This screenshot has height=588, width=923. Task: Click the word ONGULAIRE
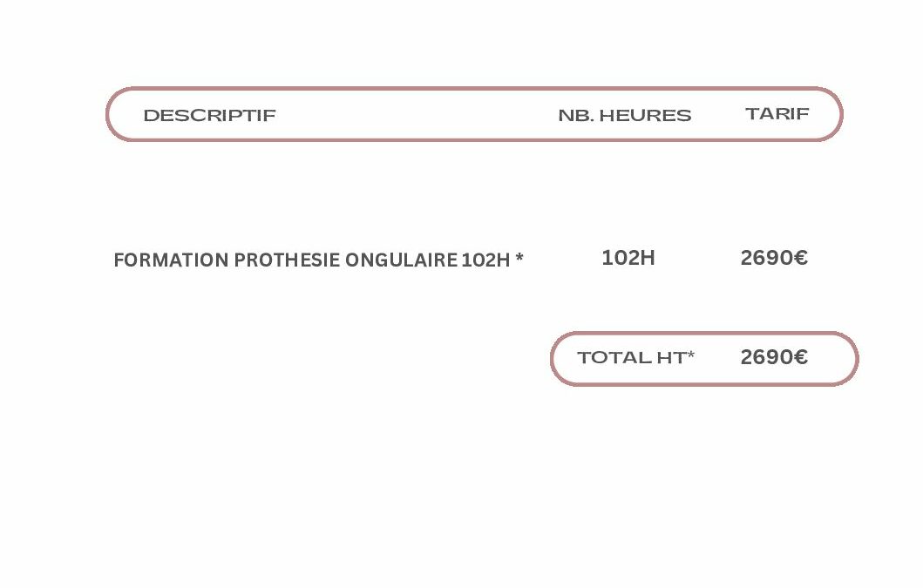point(401,260)
